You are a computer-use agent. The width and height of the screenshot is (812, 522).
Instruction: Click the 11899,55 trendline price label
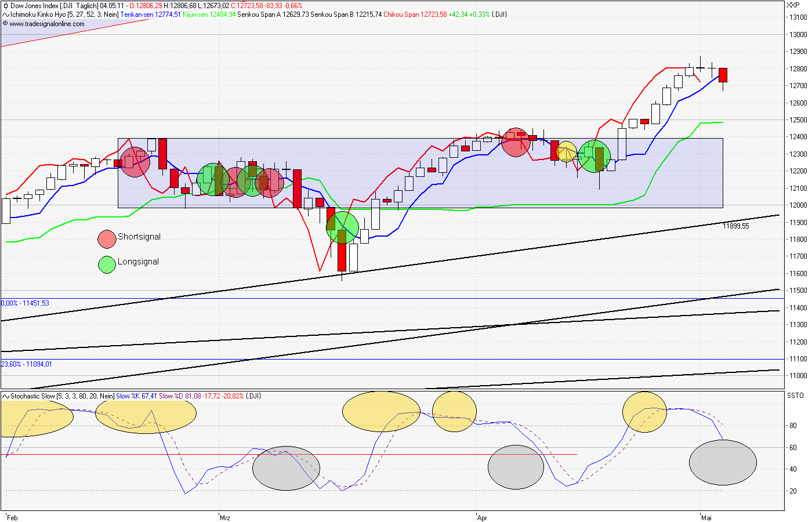click(735, 226)
